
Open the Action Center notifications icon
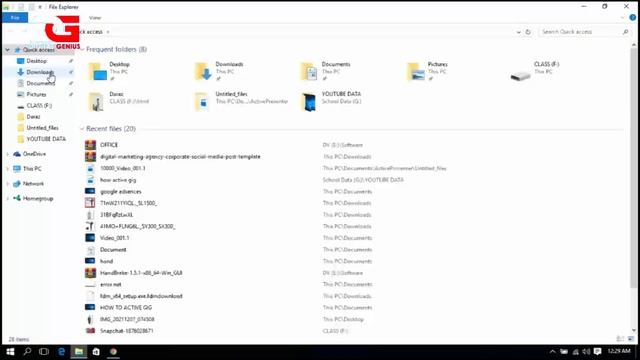click(598, 352)
